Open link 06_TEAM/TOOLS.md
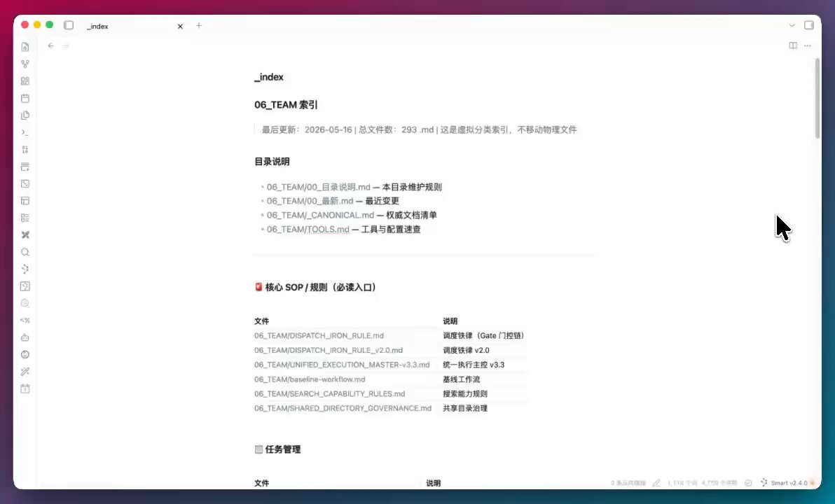 click(x=308, y=230)
